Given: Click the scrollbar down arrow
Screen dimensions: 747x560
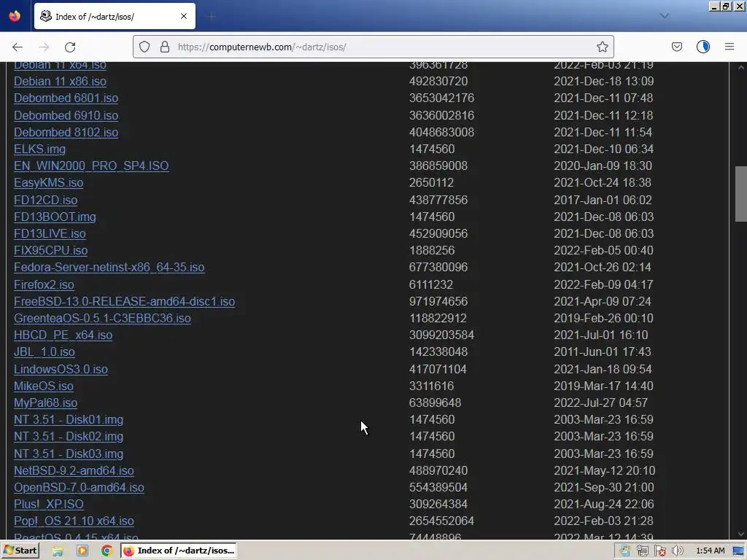Looking at the screenshot, I should tap(741, 534).
